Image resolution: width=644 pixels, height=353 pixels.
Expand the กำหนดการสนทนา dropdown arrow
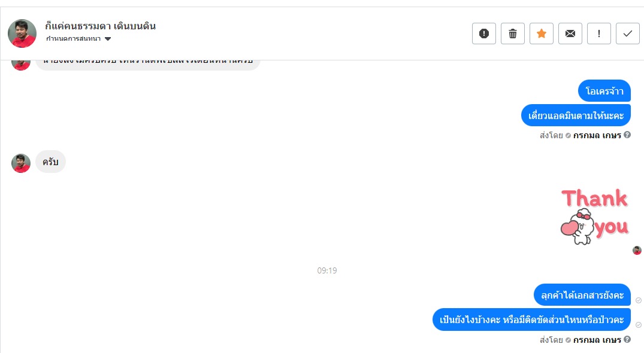[108, 39]
